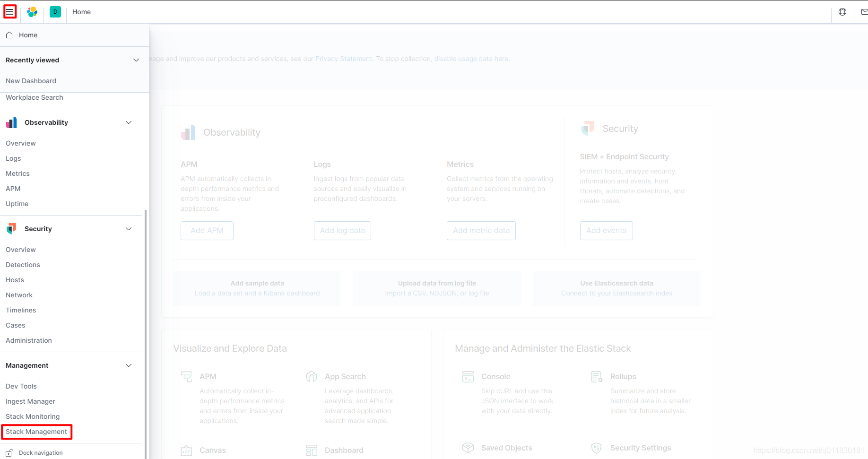Viewport: 868px width, 459px height.
Task: Click the sidebar vertical scrollbar
Action: tap(145, 334)
